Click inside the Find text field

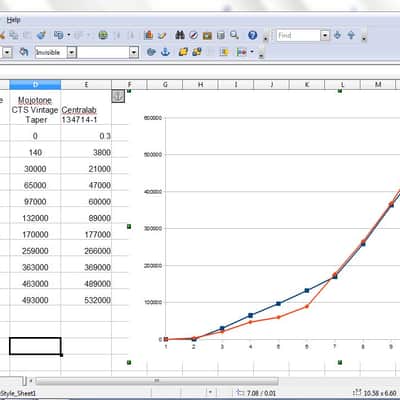(298, 35)
